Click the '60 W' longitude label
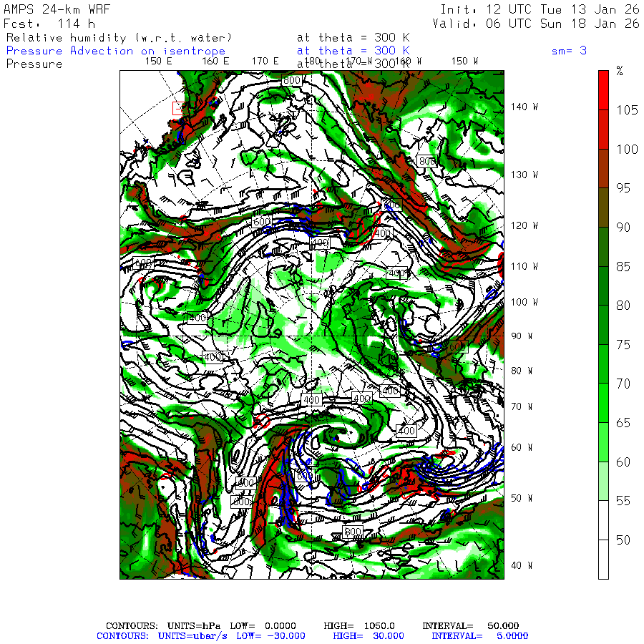 [522, 448]
